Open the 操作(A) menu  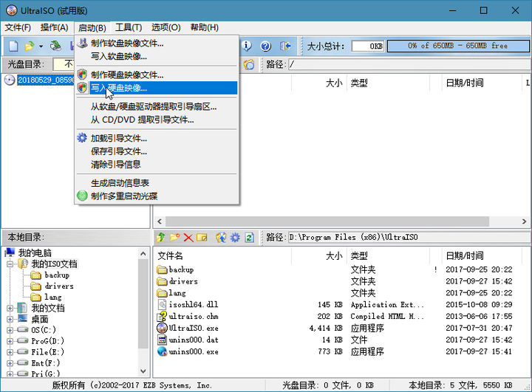click(54, 27)
